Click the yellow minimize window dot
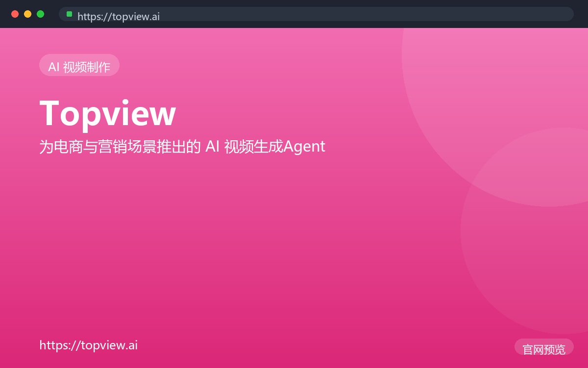Viewport: 588px width, 368px height. 28,14
